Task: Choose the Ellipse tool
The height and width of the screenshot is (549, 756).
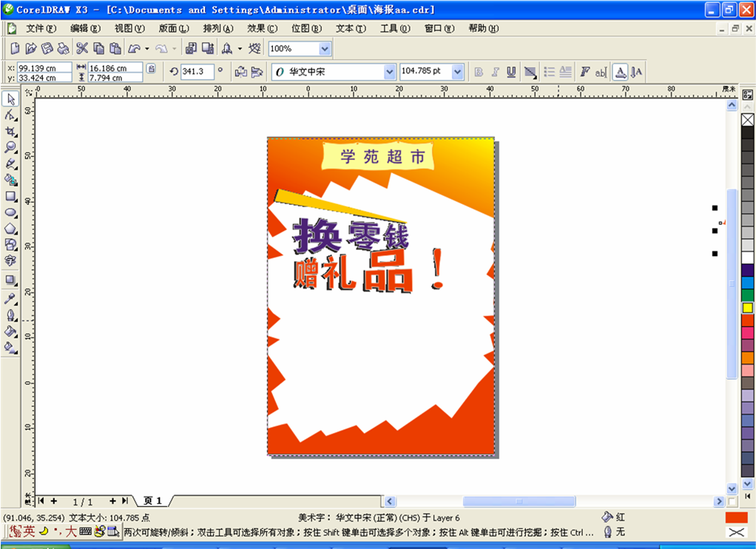Action: coord(10,213)
